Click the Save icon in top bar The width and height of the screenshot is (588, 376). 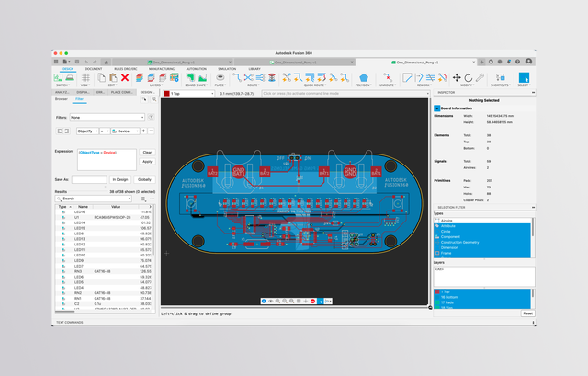77,62
